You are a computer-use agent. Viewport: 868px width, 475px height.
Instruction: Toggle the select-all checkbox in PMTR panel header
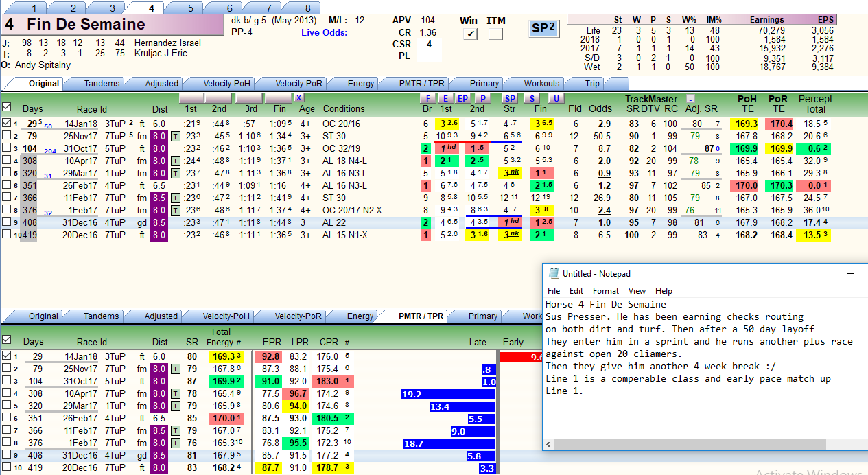pyautogui.click(x=6, y=339)
